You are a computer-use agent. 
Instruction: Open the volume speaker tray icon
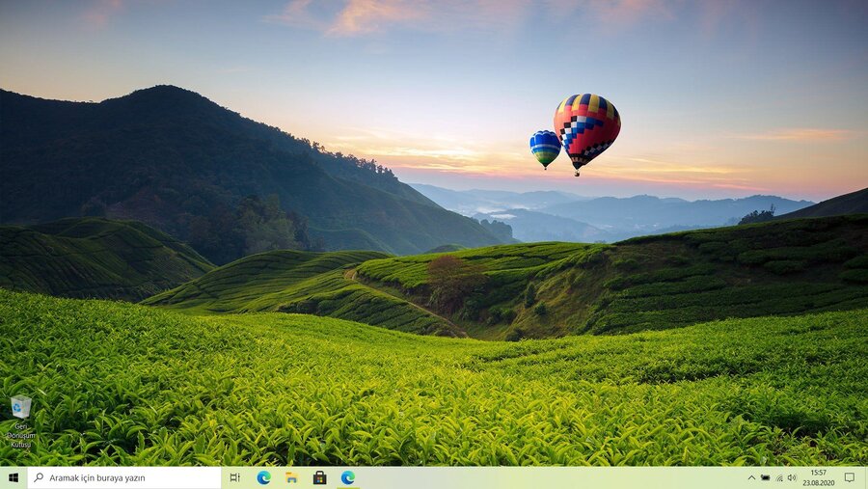point(792,477)
